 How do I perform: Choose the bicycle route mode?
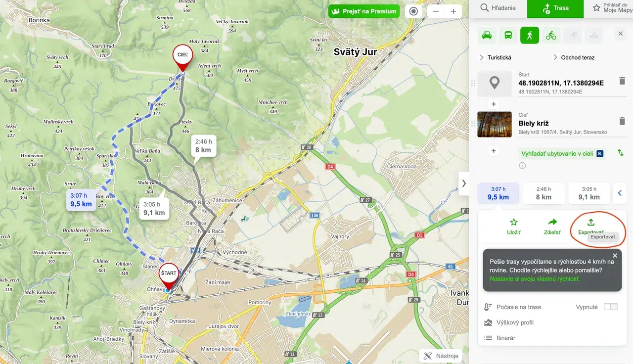tap(551, 35)
